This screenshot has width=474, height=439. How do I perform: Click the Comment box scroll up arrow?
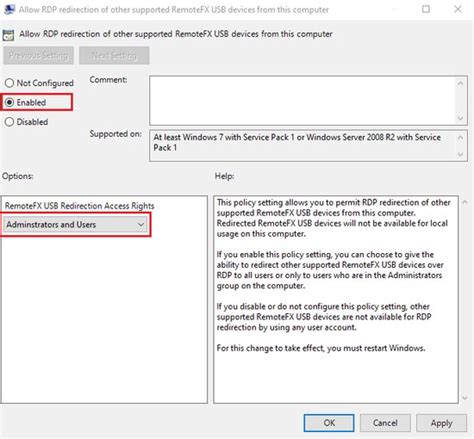click(x=461, y=83)
